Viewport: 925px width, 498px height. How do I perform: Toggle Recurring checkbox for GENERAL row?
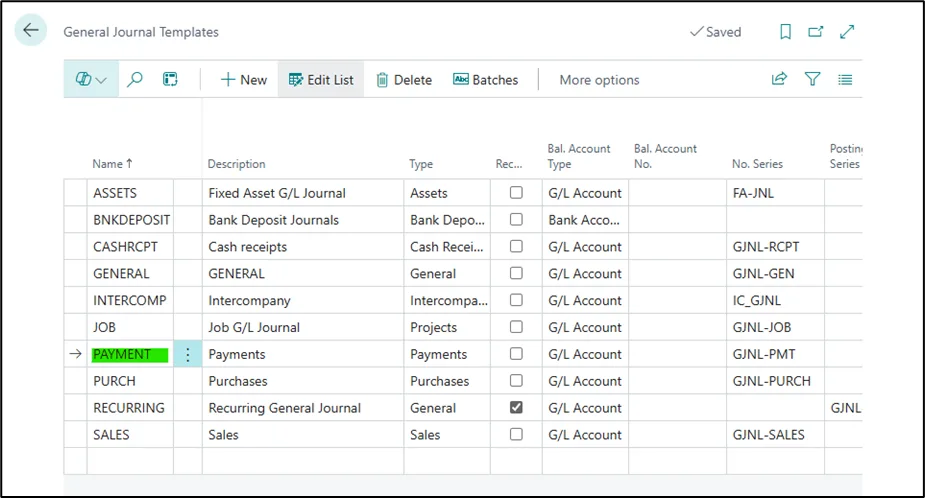tap(516, 273)
